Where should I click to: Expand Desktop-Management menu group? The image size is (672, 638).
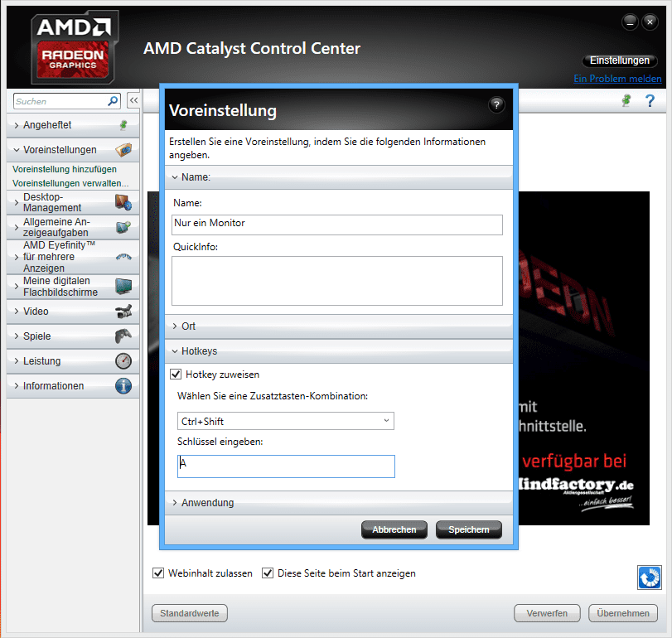(x=73, y=202)
